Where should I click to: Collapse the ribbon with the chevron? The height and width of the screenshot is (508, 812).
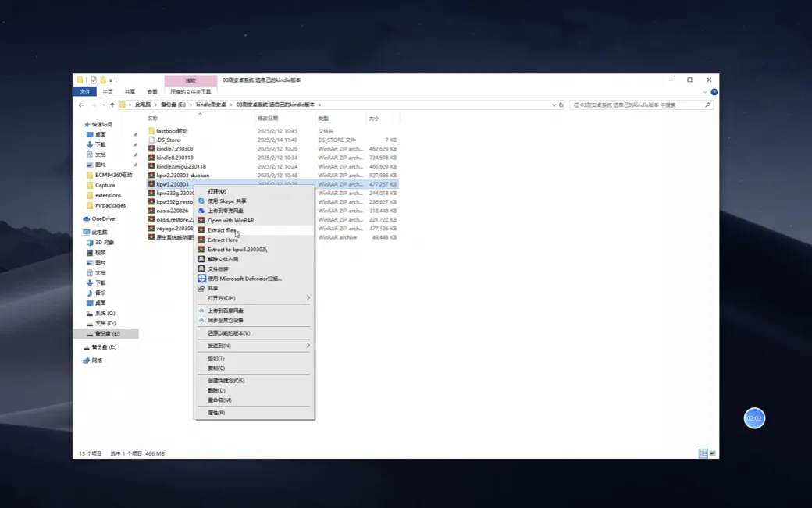705,92
